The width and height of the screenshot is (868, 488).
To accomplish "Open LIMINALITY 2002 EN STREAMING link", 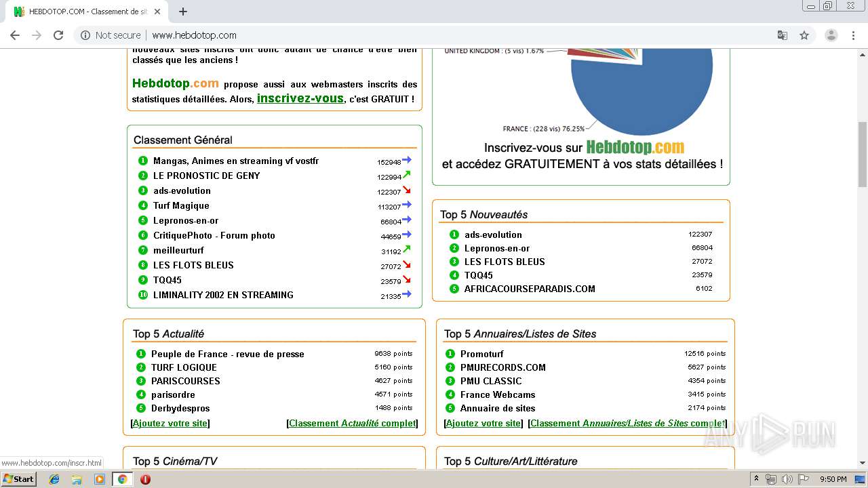I will click(x=223, y=295).
